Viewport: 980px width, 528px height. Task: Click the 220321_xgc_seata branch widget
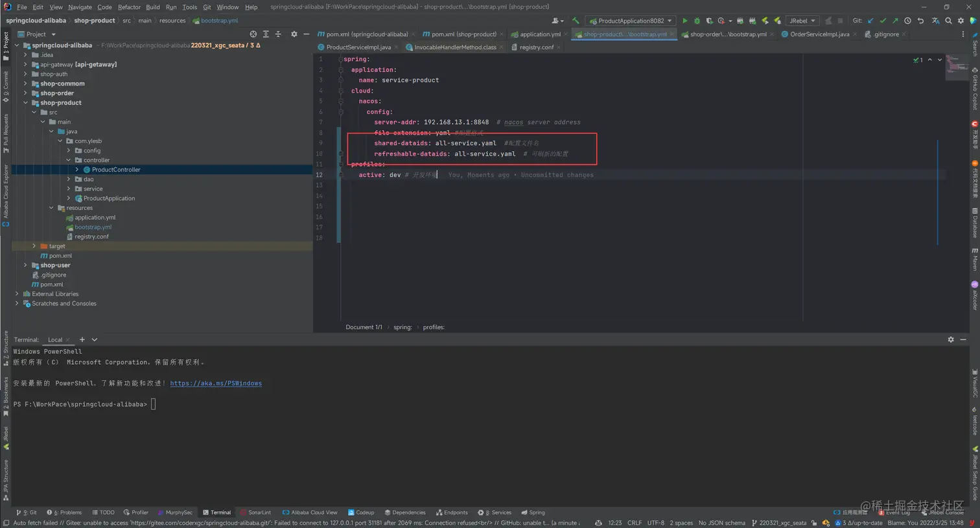pyautogui.click(x=779, y=523)
